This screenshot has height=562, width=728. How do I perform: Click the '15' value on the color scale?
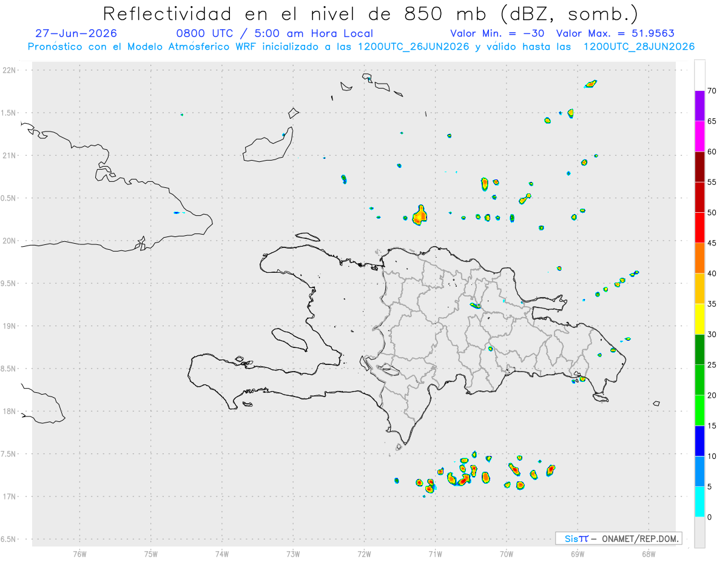[712, 426]
